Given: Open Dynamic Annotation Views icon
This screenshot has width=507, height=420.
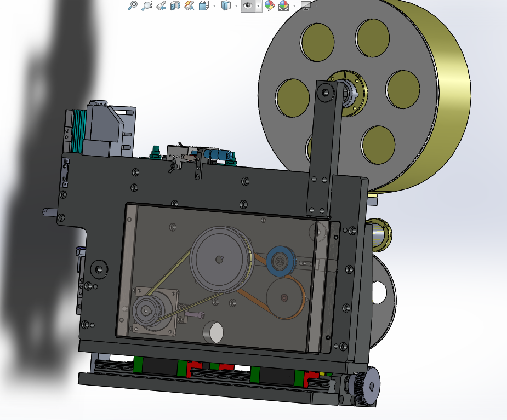Looking at the screenshot, I should pos(190,5).
